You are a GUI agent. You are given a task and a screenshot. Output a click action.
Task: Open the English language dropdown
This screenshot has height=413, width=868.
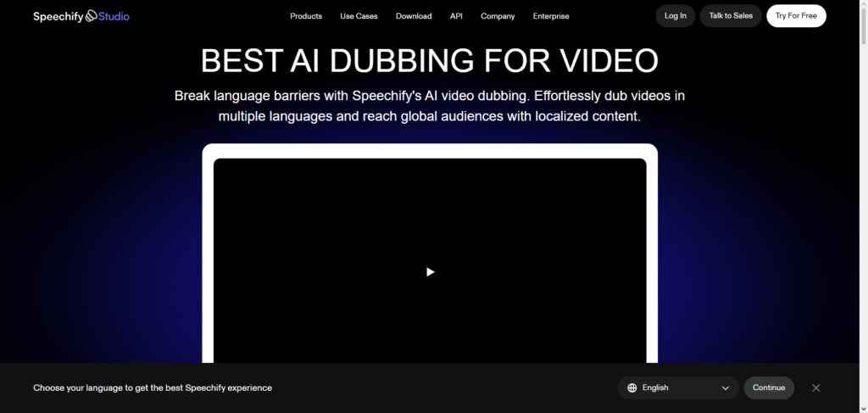(678, 388)
